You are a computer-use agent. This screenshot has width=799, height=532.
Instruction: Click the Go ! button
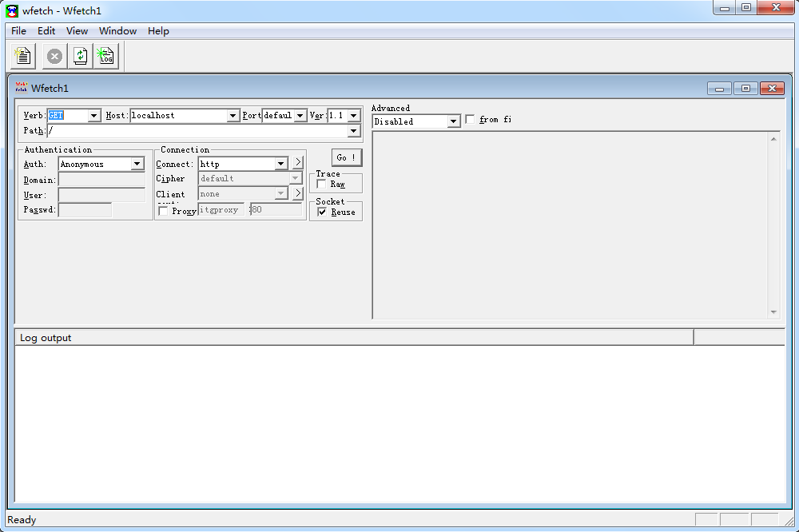click(x=347, y=157)
